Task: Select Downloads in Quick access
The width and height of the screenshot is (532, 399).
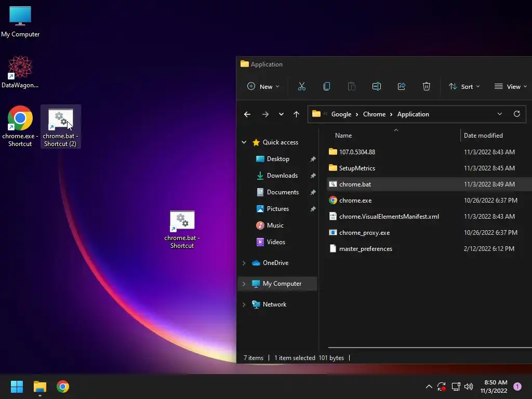Action: coord(282,176)
